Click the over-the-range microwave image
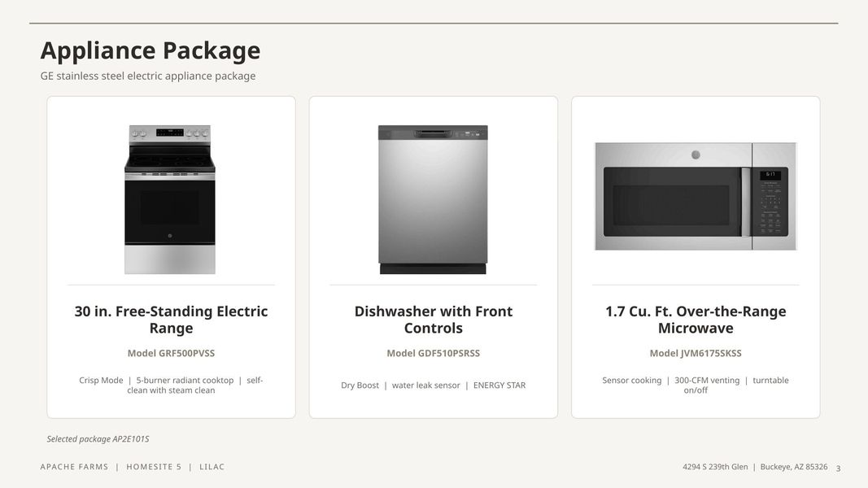Viewport: 868px width, 488px height. (696, 196)
